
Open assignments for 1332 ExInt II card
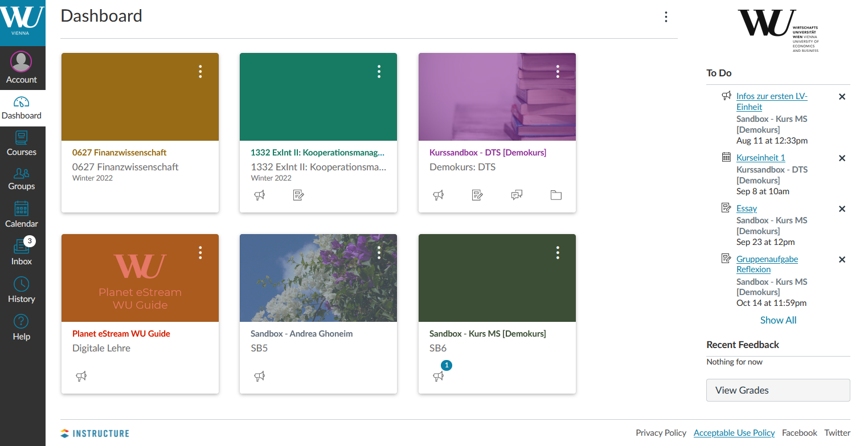pos(298,195)
